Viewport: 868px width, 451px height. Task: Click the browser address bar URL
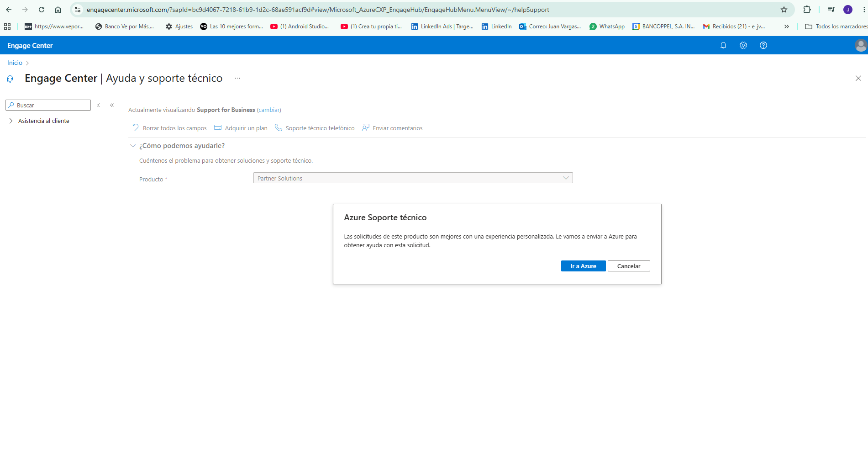pos(318,10)
